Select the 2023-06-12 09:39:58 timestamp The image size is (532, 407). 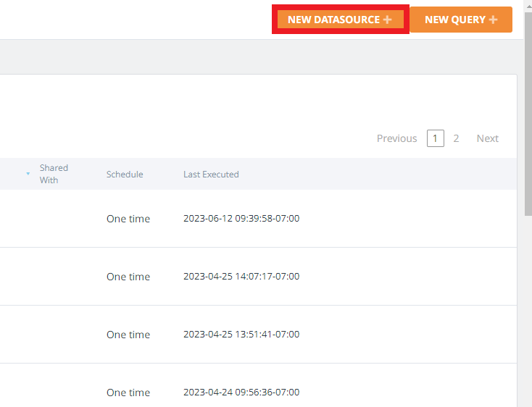241,219
